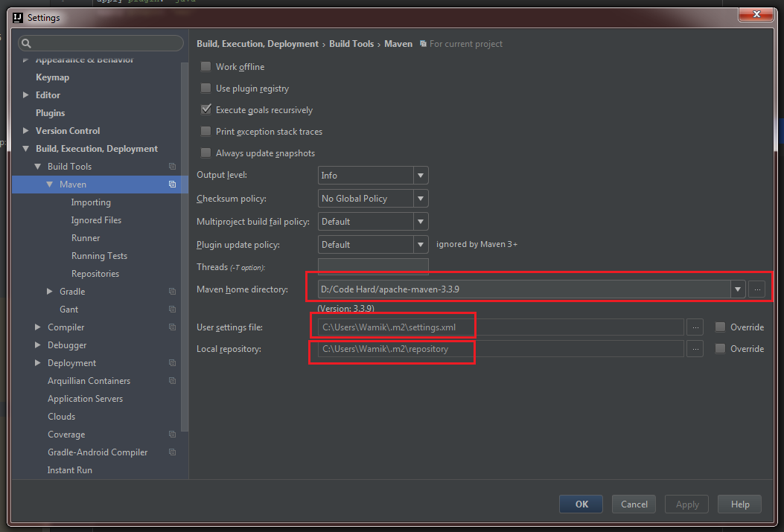Click the Apply button
The width and height of the screenshot is (784, 532).
click(687, 504)
